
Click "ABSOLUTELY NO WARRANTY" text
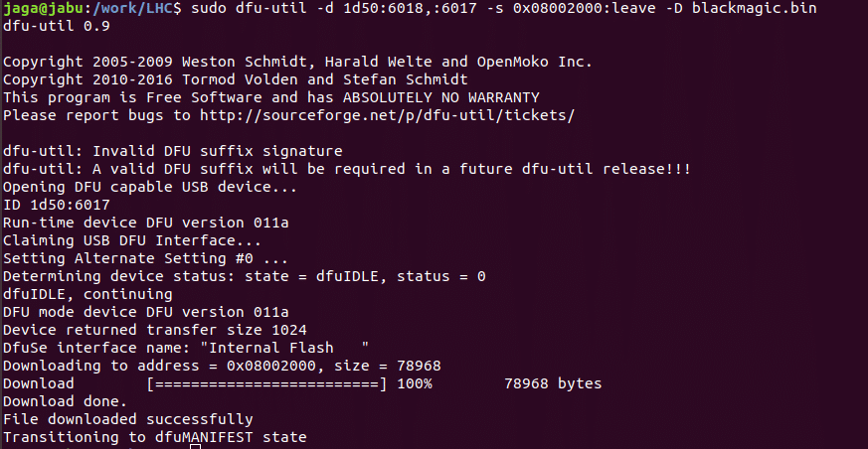(x=441, y=98)
